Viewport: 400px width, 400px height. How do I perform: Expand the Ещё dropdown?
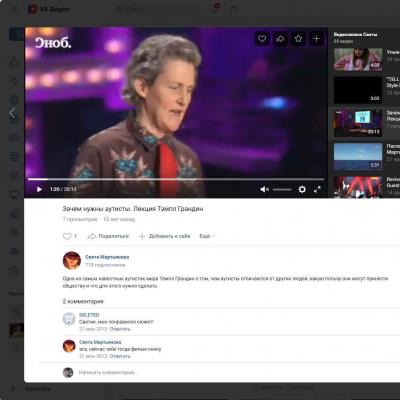(207, 236)
